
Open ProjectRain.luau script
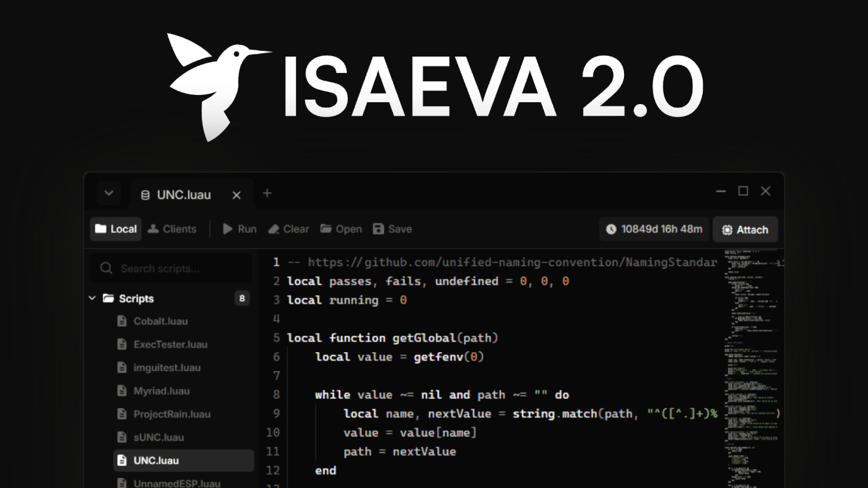[172, 414]
